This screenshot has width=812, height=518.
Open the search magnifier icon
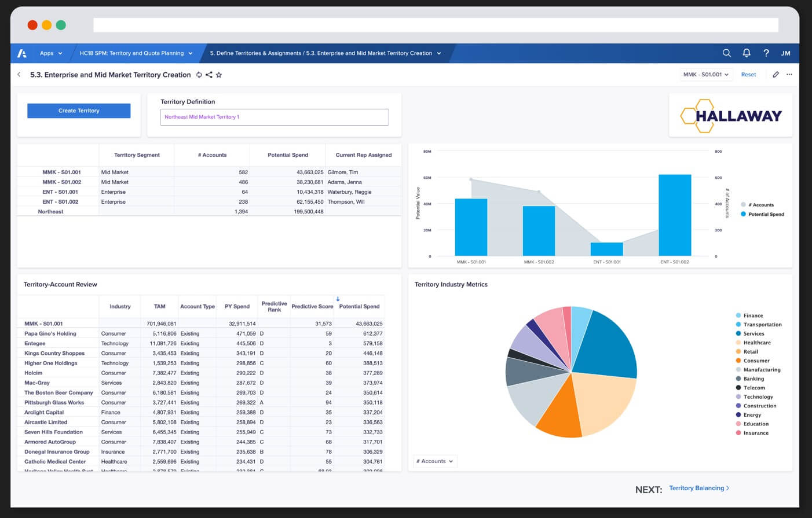[726, 53]
